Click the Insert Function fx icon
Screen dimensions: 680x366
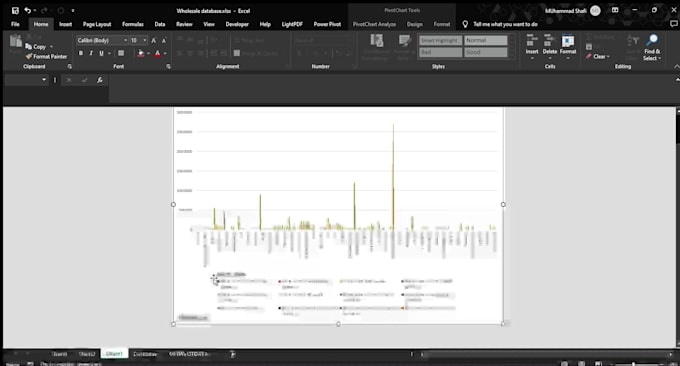tap(100, 80)
